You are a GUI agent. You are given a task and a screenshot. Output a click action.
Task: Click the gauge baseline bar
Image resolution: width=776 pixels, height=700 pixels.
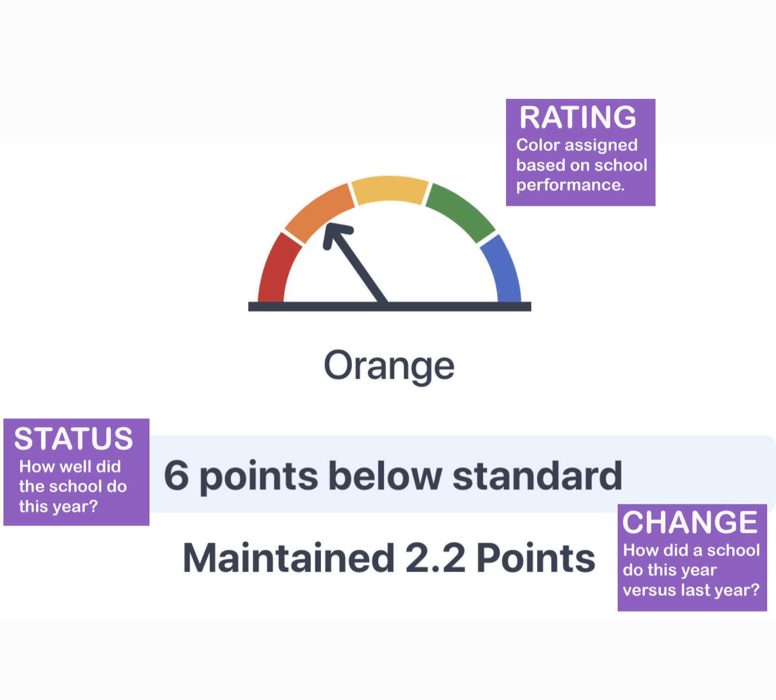click(x=389, y=307)
